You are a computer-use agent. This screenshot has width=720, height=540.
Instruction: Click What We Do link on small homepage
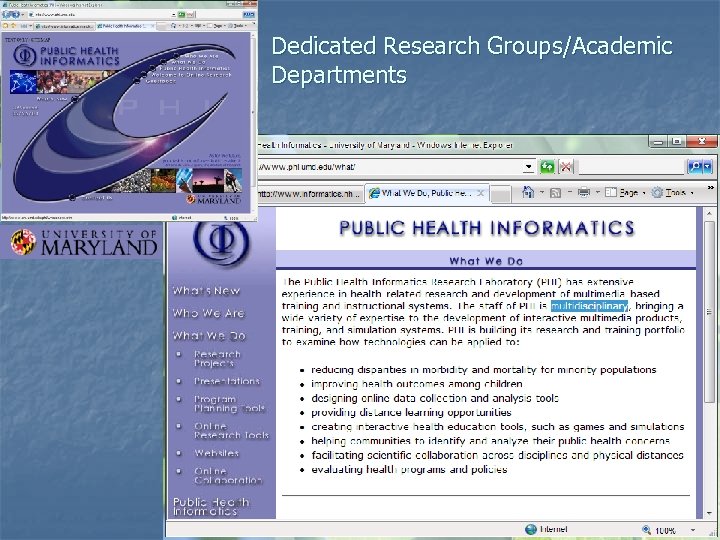click(189, 62)
